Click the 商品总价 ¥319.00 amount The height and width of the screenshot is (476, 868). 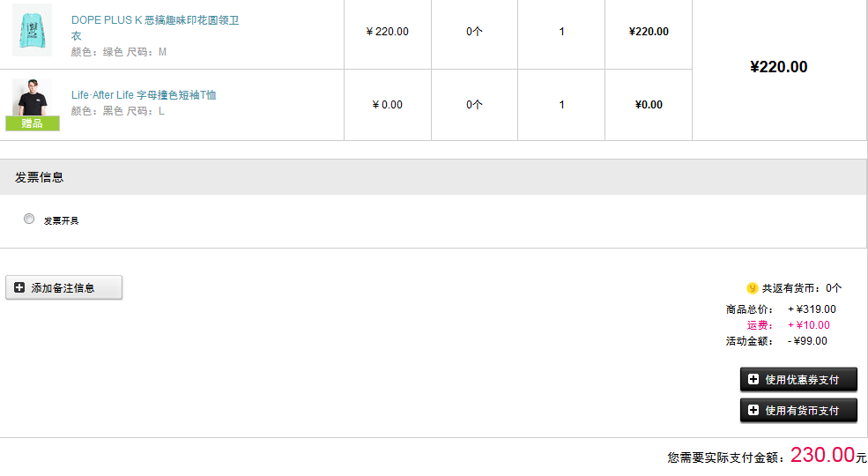tap(812, 309)
